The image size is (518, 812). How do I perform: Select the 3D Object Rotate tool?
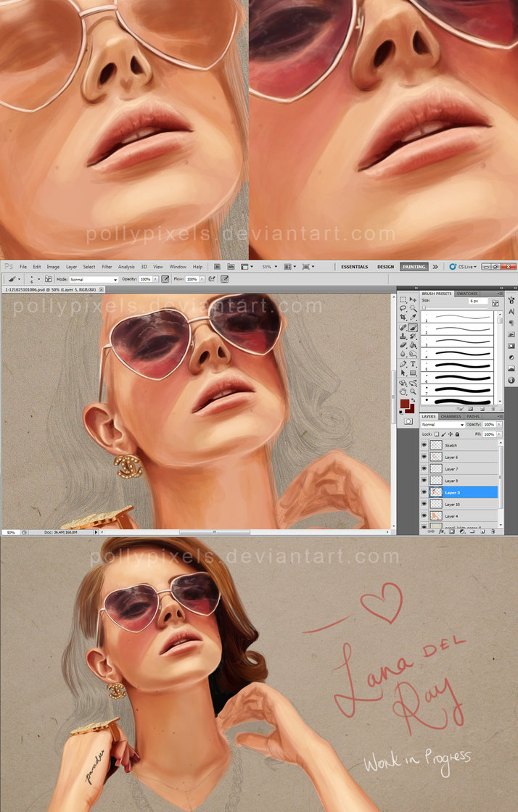pos(403,383)
